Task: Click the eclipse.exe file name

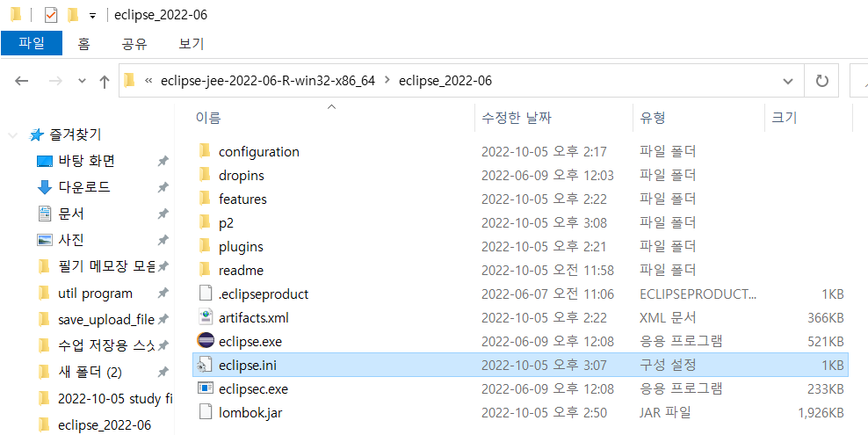Action: [x=250, y=342]
